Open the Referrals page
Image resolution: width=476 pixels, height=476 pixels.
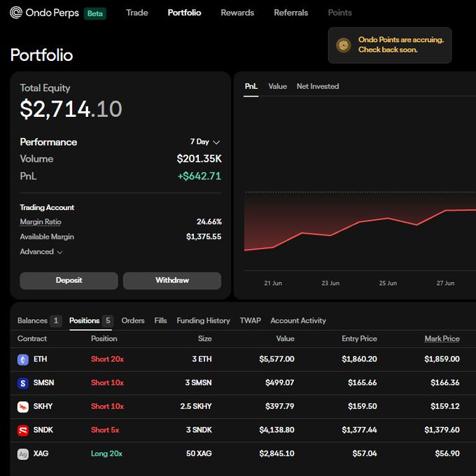pyautogui.click(x=290, y=13)
